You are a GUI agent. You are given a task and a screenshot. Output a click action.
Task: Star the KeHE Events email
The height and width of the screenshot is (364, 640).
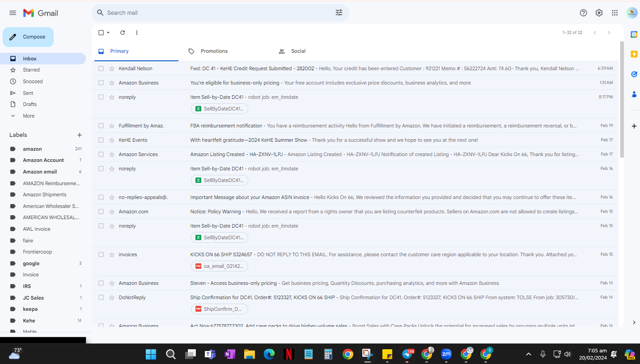click(112, 140)
